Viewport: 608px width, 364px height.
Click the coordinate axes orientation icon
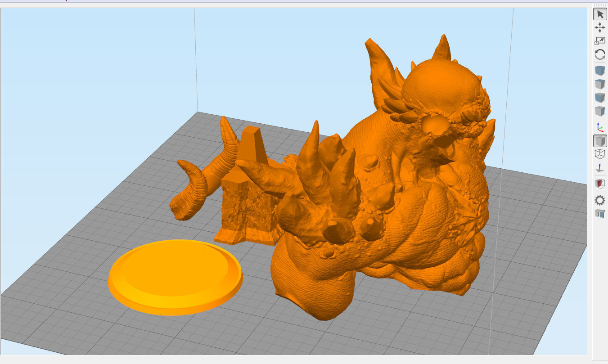600,127
